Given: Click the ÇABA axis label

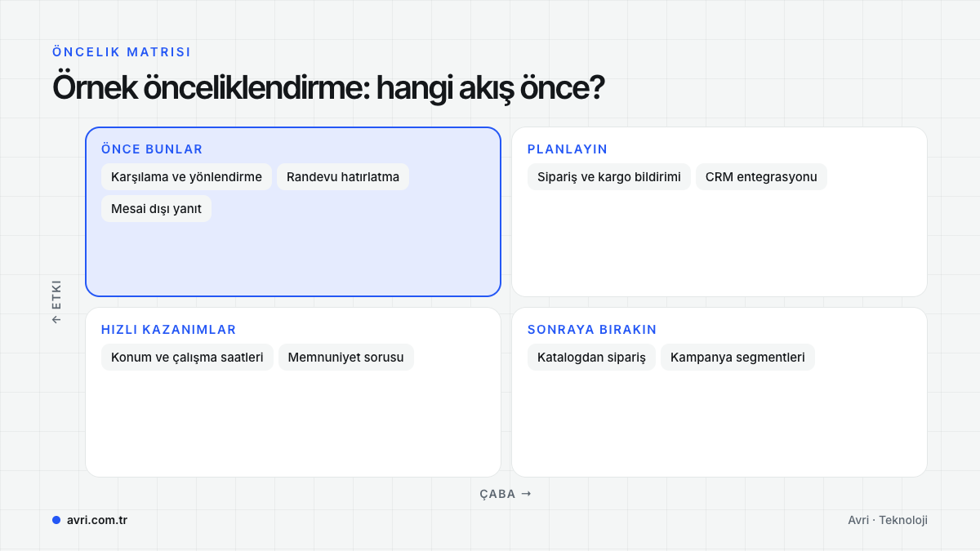Looking at the screenshot, I should 506,494.
